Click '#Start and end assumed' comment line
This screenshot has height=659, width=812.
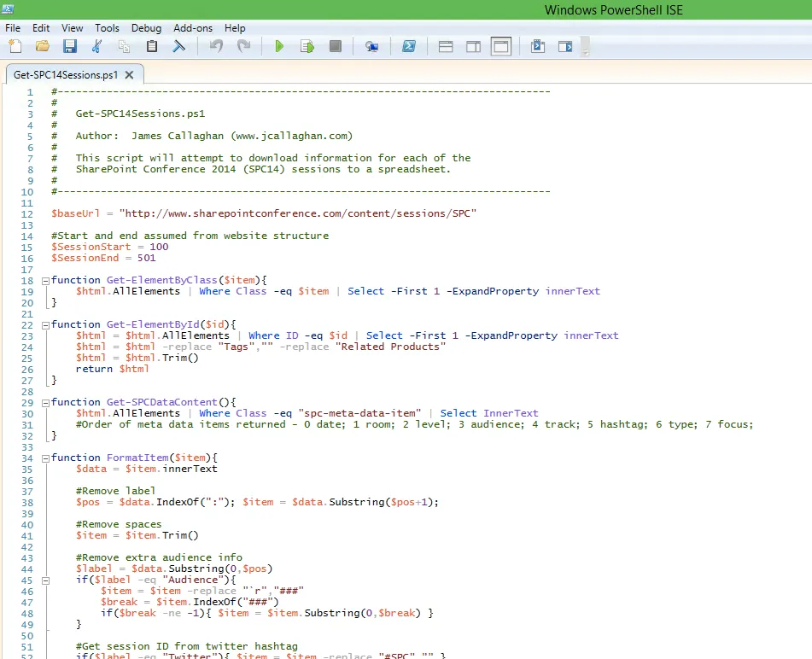[x=190, y=236]
